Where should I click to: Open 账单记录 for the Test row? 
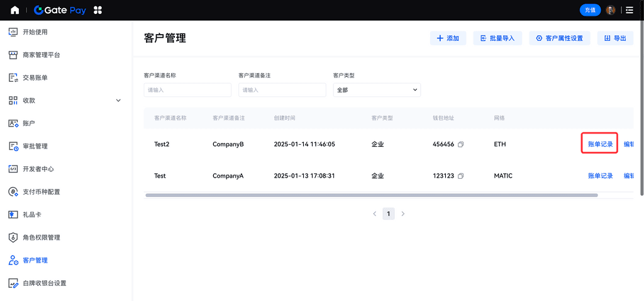[x=600, y=176]
